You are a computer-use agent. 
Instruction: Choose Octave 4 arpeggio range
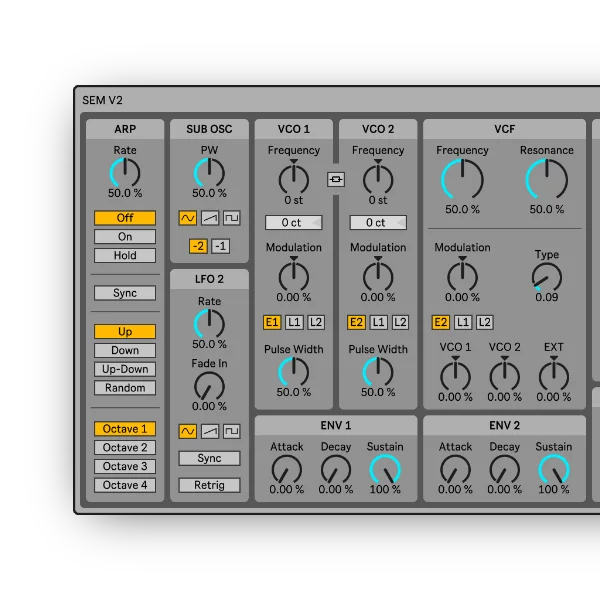(125, 485)
